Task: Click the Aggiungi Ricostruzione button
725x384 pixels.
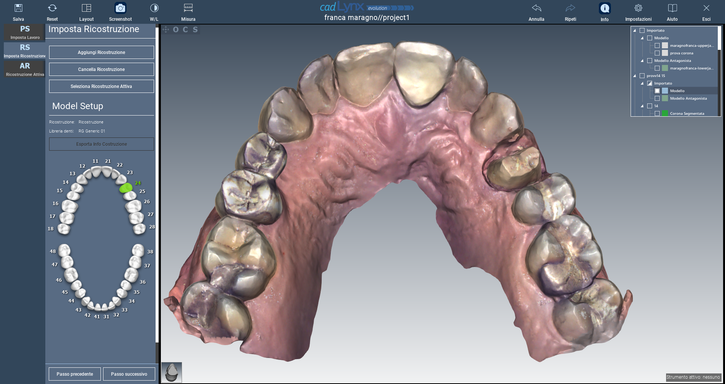Action: 101,52
